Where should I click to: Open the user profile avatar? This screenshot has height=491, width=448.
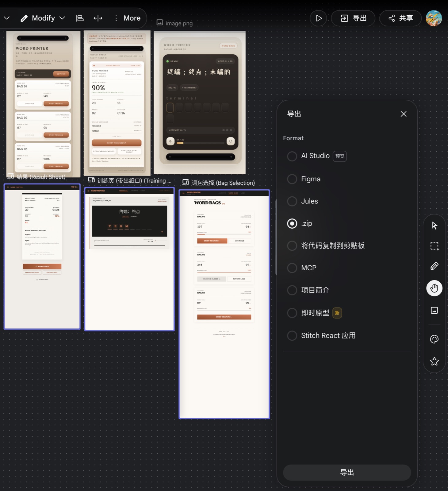point(434,18)
